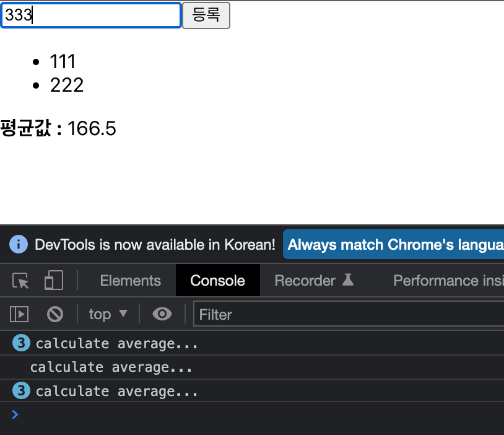This screenshot has width=504, height=435.
Task: Click the flask icon next to Recorder
Action: 349,280
